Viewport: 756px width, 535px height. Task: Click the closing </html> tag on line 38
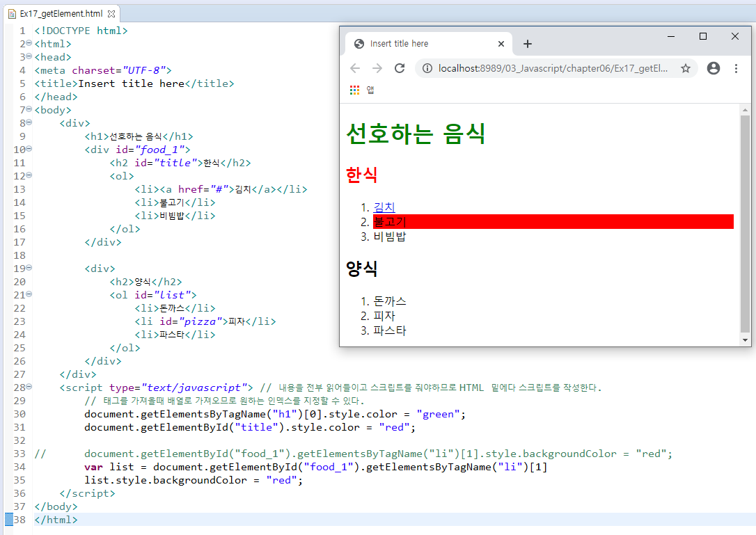pos(56,520)
